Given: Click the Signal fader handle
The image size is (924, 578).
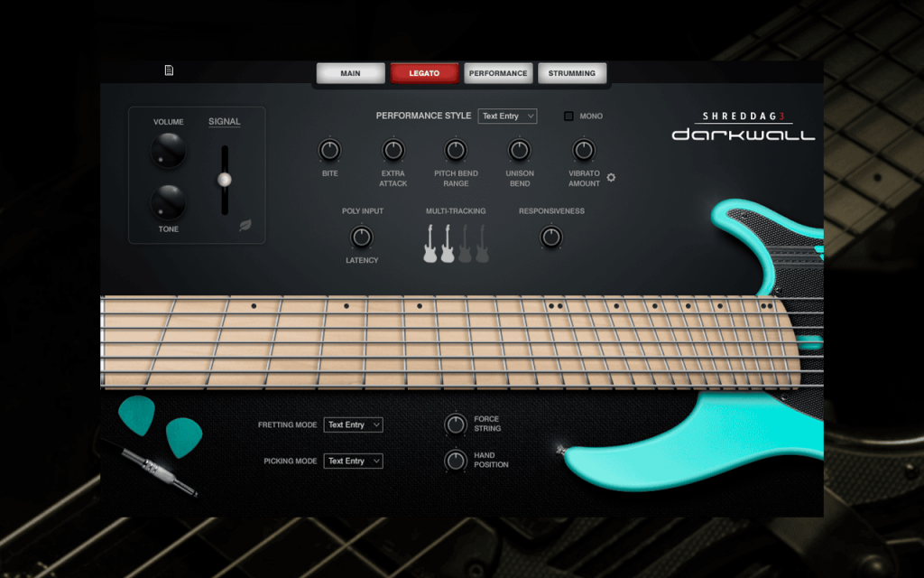Looking at the screenshot, I should (225, 180).
